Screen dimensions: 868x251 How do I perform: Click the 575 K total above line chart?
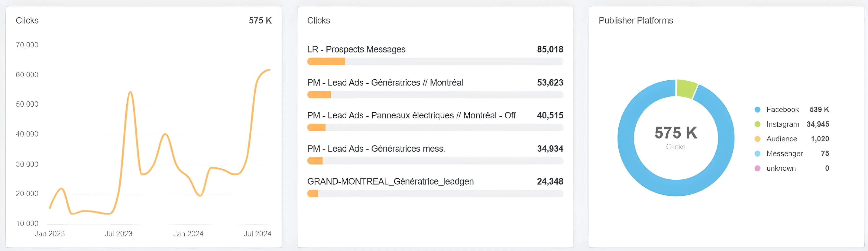point(260,21)
